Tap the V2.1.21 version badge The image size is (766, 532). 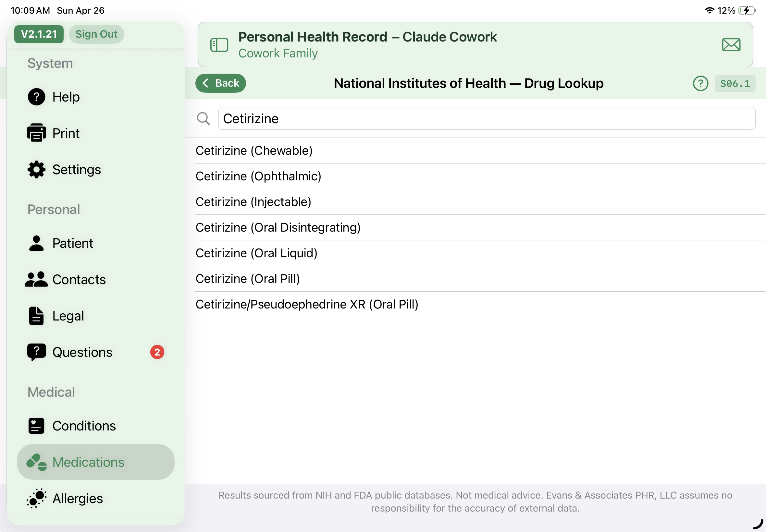click(39, 34)
